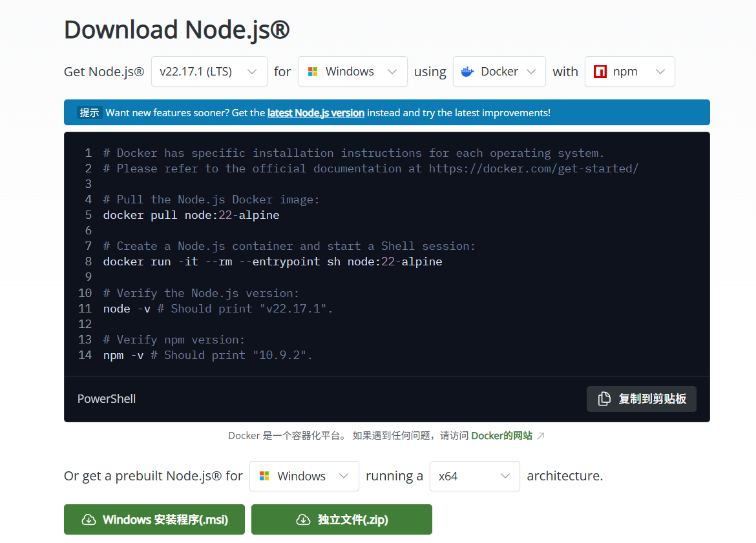756x543 pixels.
Task: Click the 'npm -v' code line
Action: click(x=208, y=355)
